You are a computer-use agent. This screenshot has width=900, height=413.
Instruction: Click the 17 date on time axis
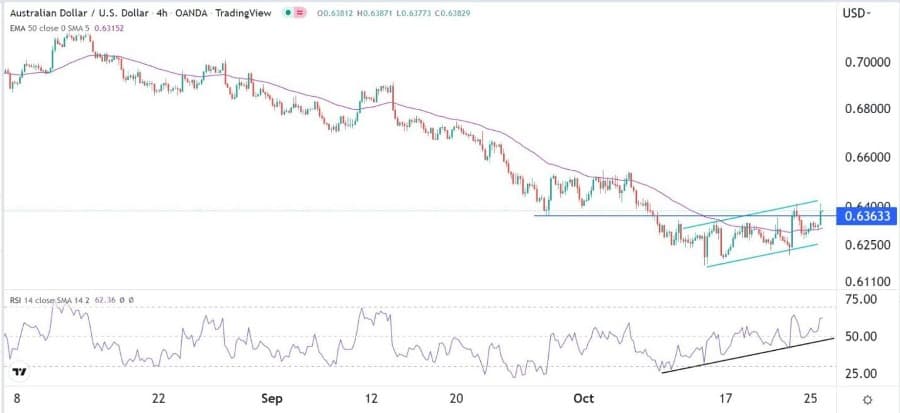point(726,399)
